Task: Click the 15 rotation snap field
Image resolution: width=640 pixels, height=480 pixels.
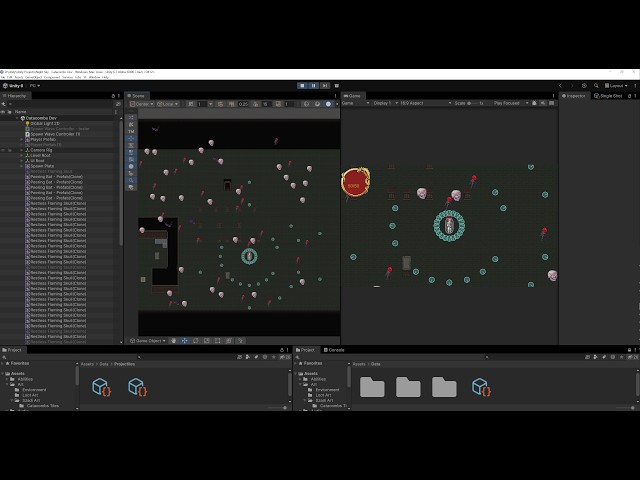Action: [x=266, y=104]
